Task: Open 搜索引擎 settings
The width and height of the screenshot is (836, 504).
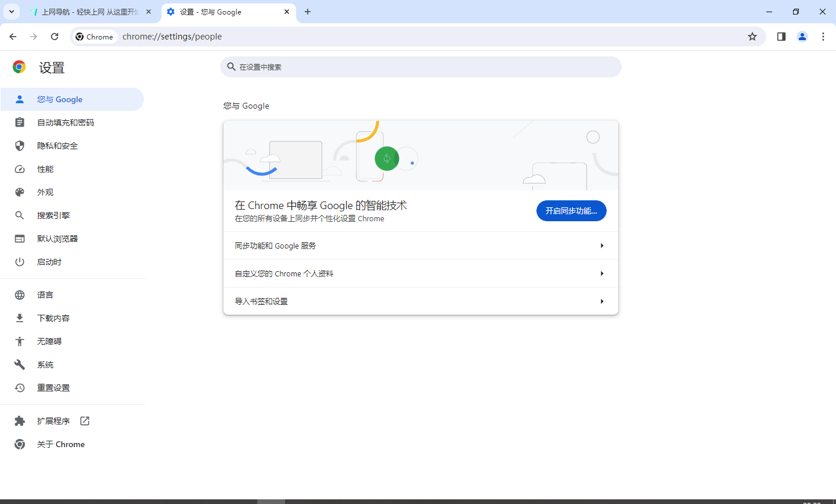Action: coord(72,215)
